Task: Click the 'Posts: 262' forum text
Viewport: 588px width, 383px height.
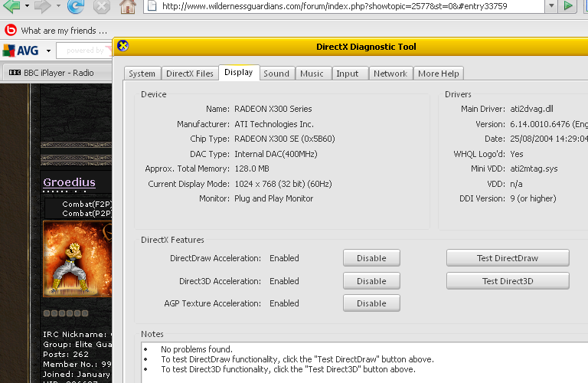Action: click(66, 354)
